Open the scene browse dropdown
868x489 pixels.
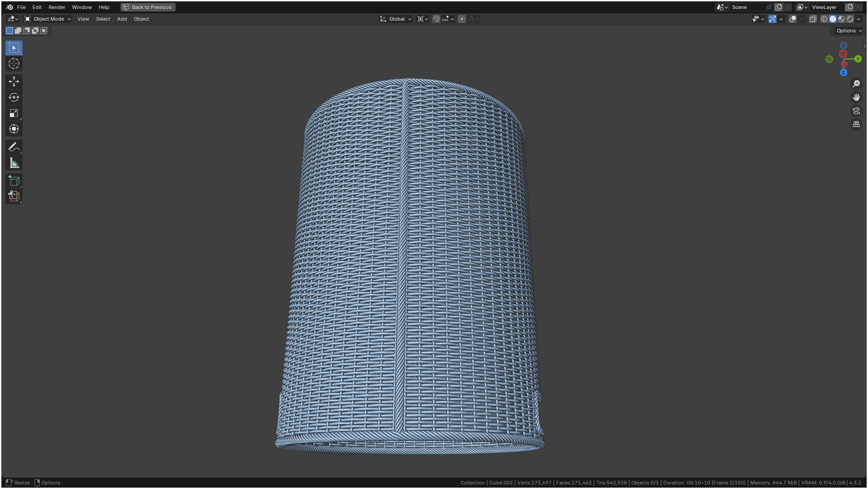pyautogui.click(x=722, y=7)
